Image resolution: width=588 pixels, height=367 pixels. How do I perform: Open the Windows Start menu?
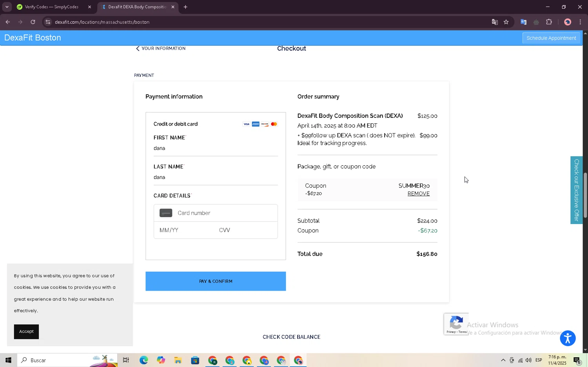[x=8, y=360]
